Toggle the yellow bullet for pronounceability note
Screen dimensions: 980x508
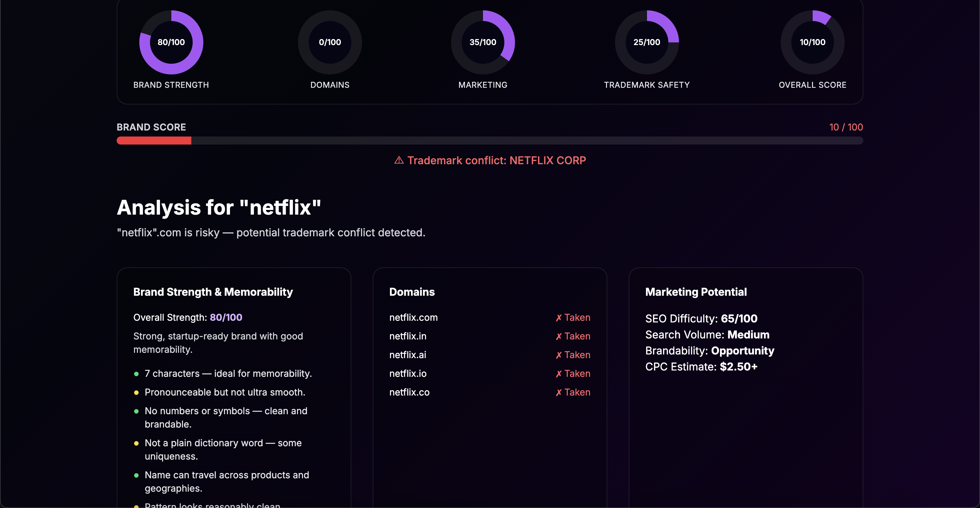point(137,392)
